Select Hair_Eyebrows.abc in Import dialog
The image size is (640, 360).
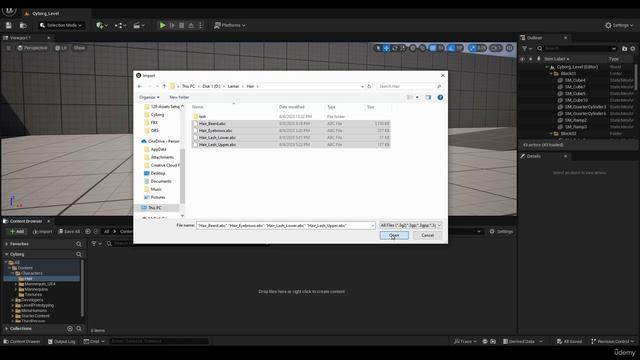tap(215, 131)
